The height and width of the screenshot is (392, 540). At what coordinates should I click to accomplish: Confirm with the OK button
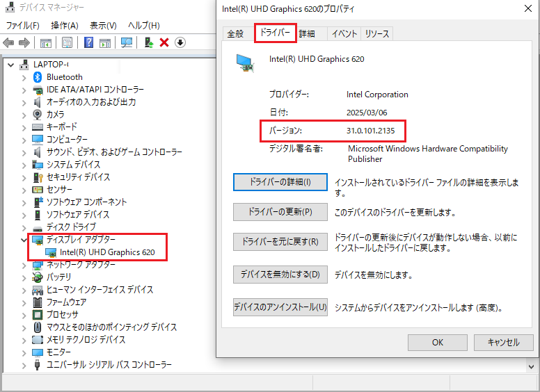[x=438, y=343]
